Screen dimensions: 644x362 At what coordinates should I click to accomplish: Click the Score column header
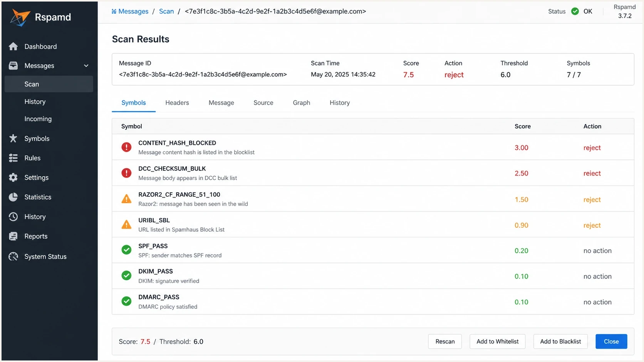click(x=523, y=126)
